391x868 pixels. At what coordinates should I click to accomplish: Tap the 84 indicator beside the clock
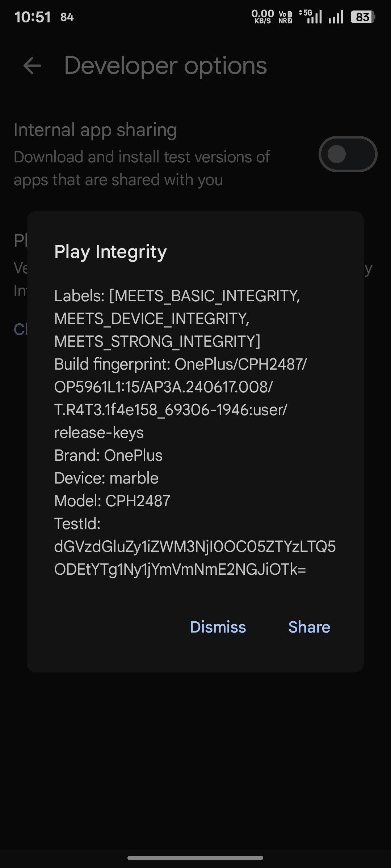67,17
